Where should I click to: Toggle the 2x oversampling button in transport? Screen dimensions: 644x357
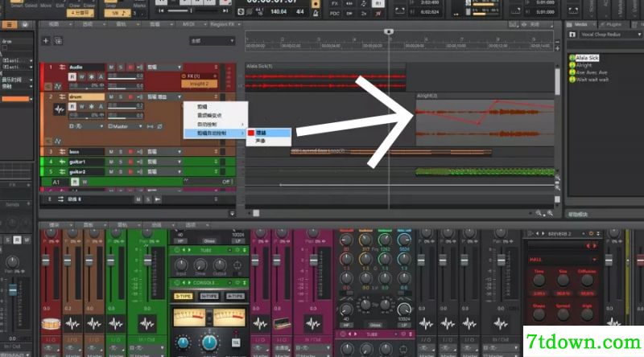364,14
